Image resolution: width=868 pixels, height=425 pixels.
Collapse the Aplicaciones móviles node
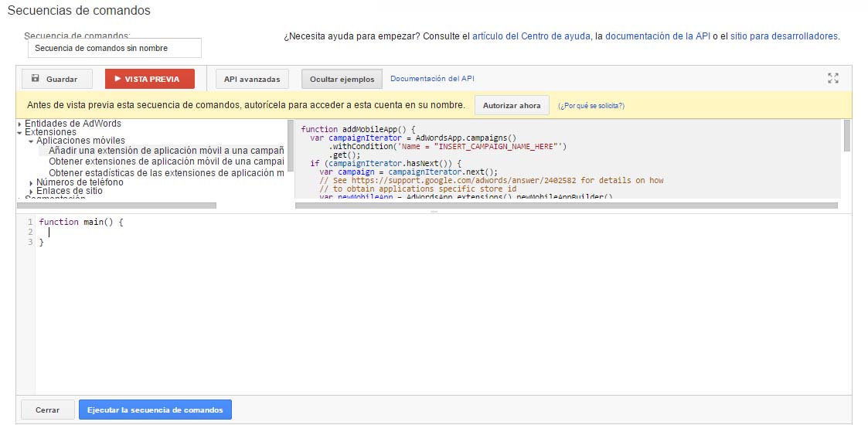[x=31, y=141]
